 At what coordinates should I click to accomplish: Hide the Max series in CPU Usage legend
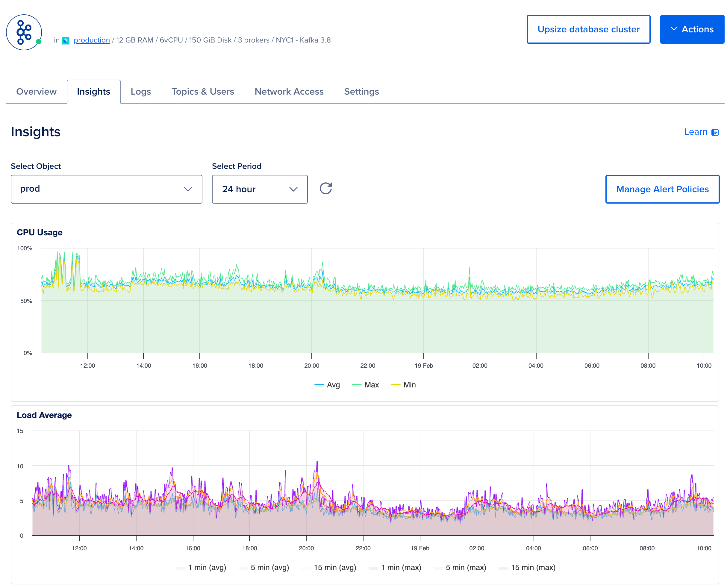point(366,385)
